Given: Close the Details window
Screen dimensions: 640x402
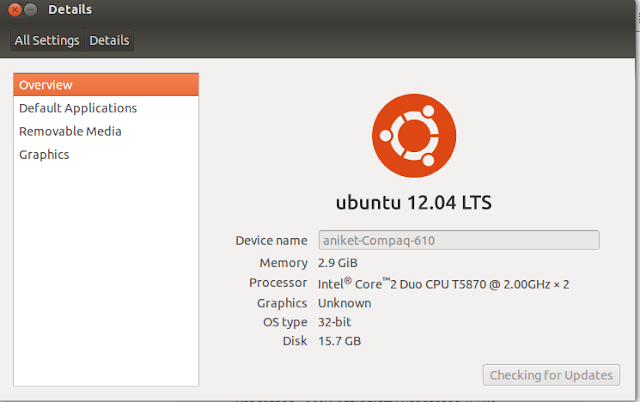Looking at the screenshot, I should (x=15, y=9).
